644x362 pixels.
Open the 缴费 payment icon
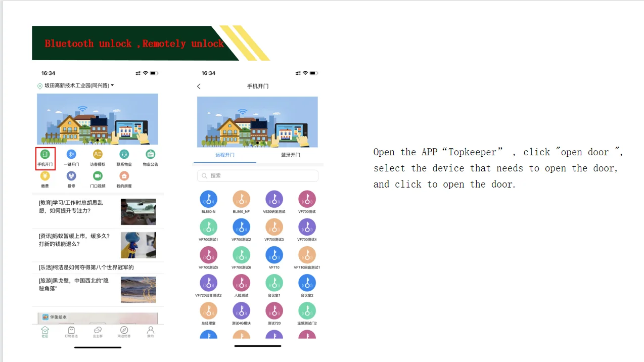[x=45, y=176]
